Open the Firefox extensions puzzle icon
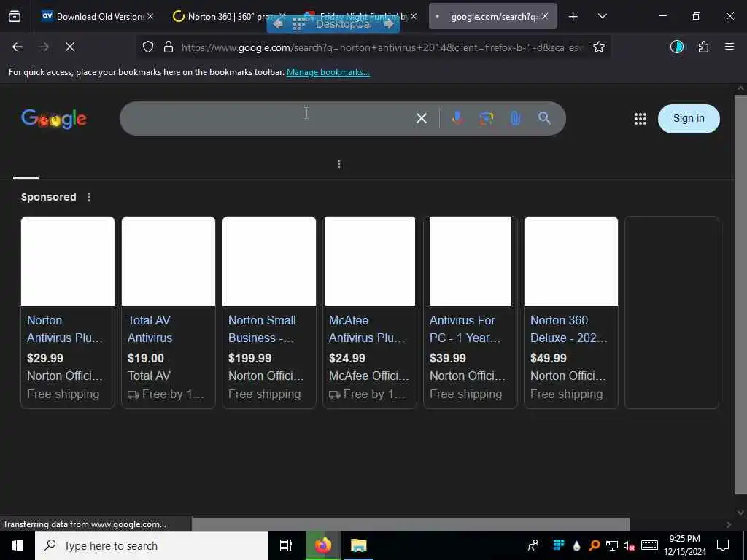Image resolution: width=747 pixels, height=560 pixels. 703,47
